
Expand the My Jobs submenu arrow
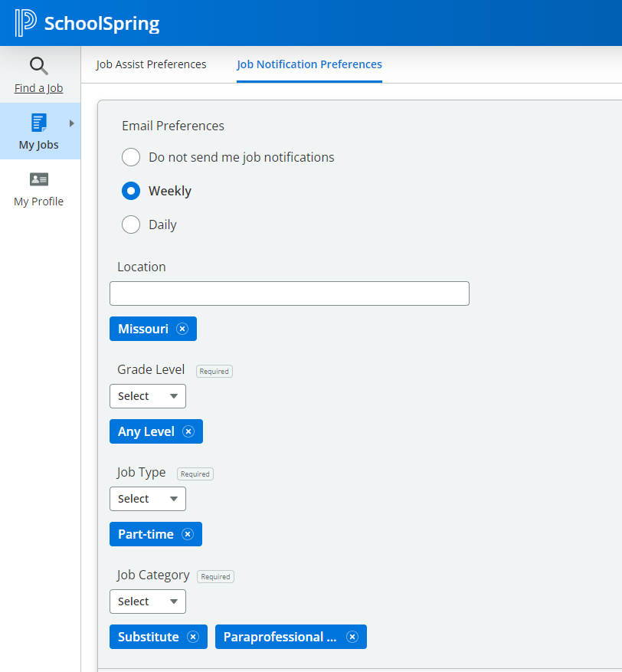coord(72,123)
